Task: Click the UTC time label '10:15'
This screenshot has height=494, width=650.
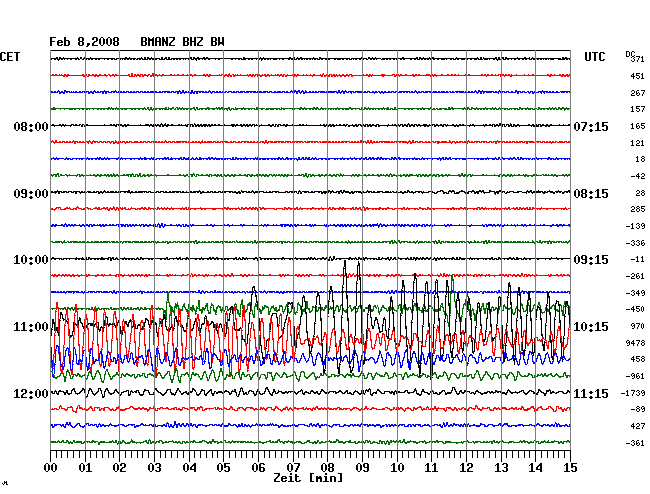Action: 591,327
